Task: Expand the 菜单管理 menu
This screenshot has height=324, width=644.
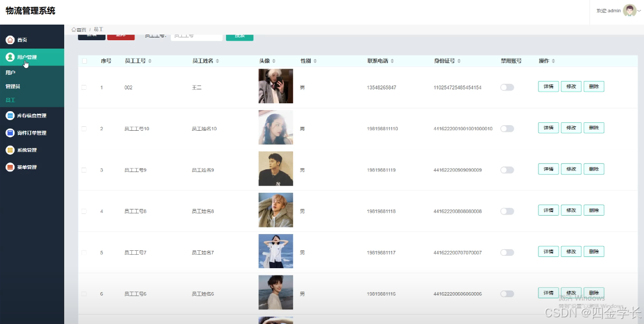Action: (x=32, y=168)
